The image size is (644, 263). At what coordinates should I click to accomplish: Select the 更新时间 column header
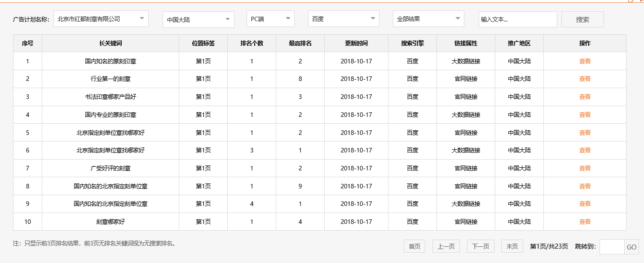point(356,43)
